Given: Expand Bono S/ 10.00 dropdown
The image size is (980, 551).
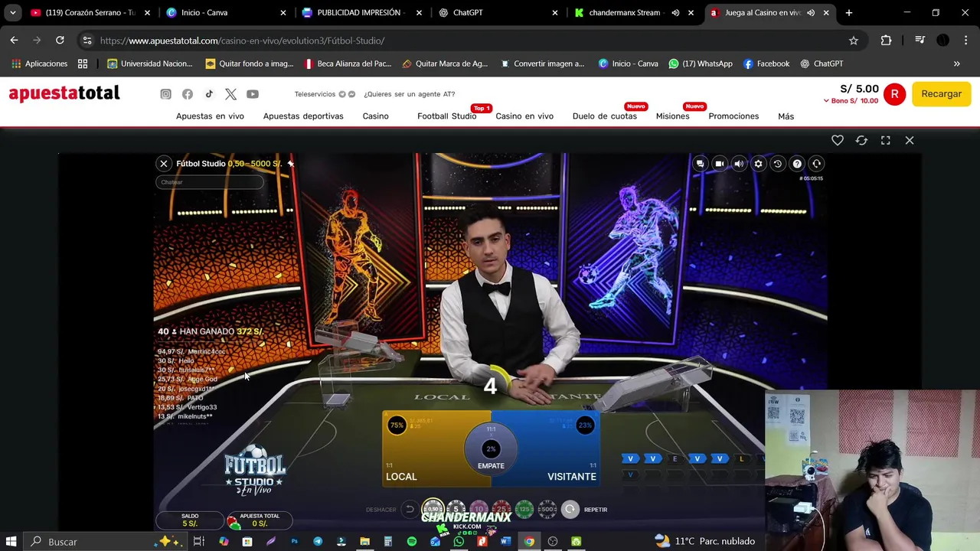Looking at the screenshot, I should [851, 101].
